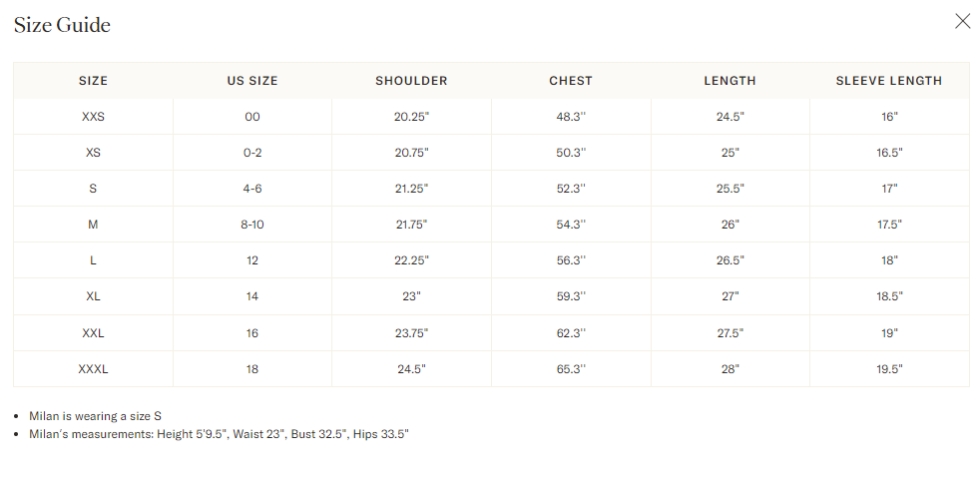Image resolution: width=980 pixels, height=477 pixels.
Task: Click US size 8-10 cell
Action: click(x=252, y=225)
